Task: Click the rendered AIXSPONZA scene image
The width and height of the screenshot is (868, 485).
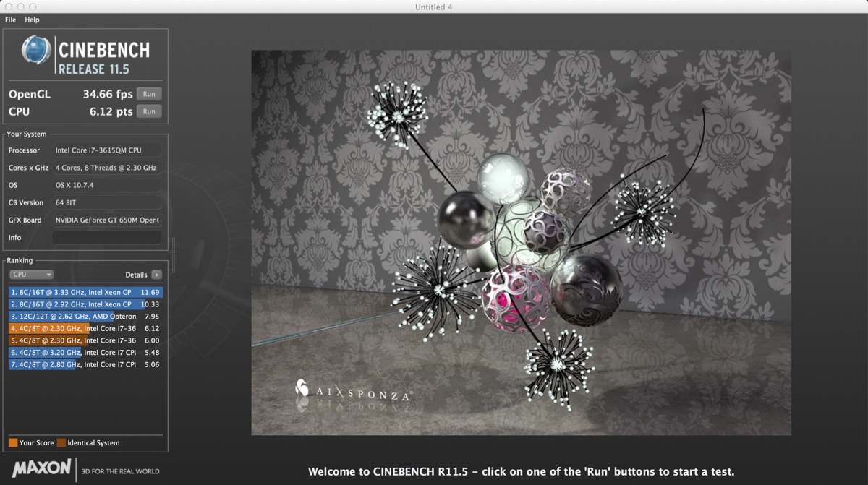Action: [x=521, y=242]
